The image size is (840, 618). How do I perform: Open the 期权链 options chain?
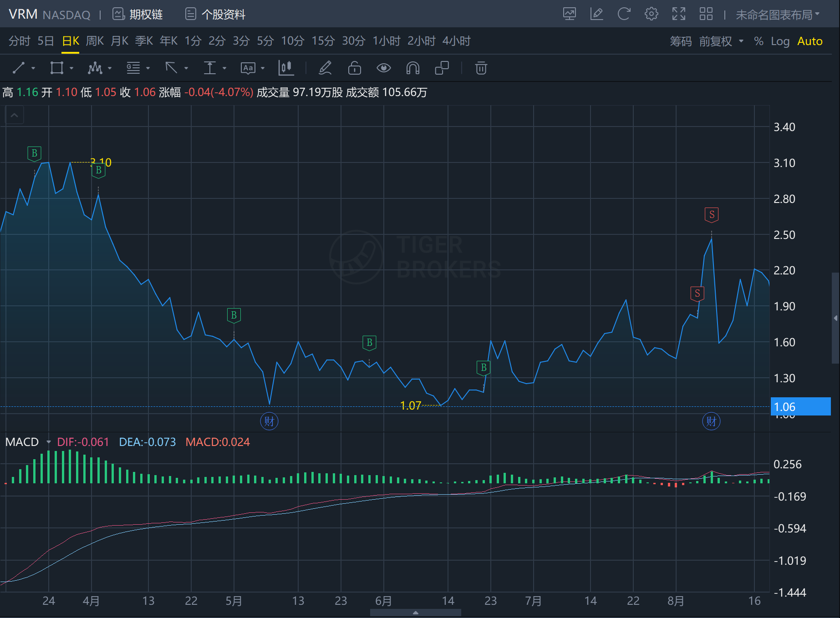point(138,15)
